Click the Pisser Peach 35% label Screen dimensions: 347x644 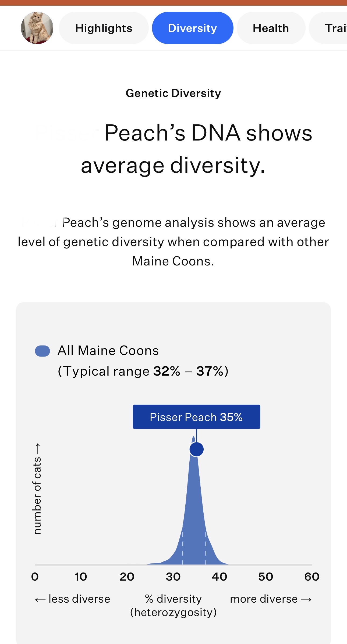click(196, 417)
